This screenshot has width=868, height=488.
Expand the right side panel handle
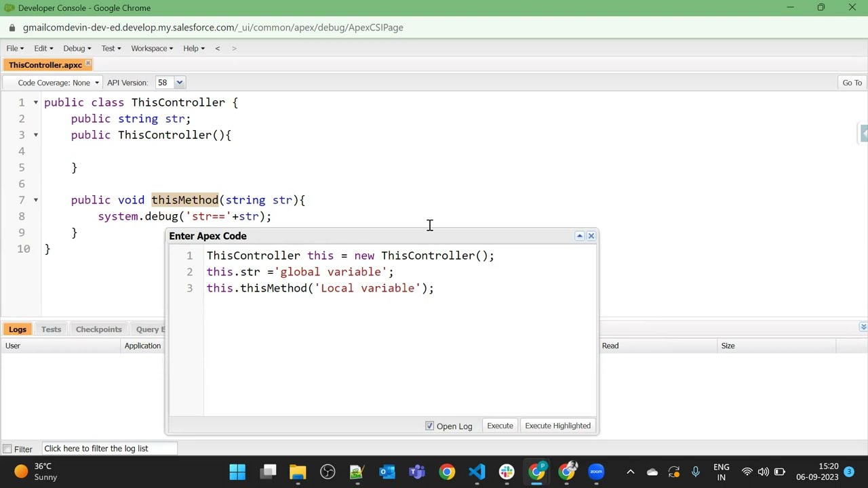click(x=864, y=134)
